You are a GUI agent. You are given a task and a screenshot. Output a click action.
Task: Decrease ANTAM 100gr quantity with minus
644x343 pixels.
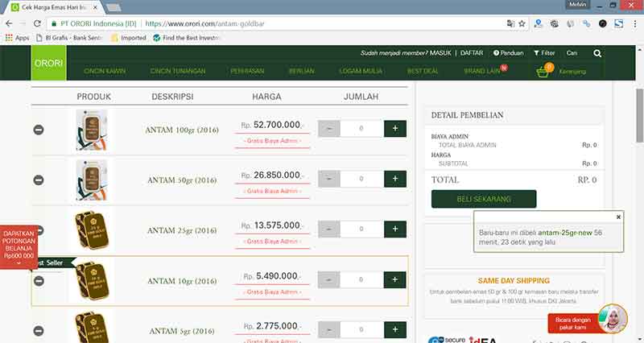coord(329,129)
